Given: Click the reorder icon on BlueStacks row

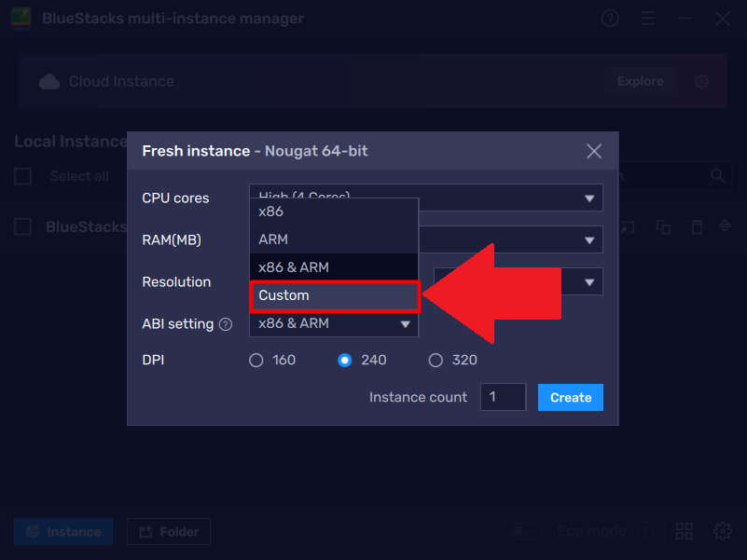Looking at the screenshot, I should click(x=726, y=225).
